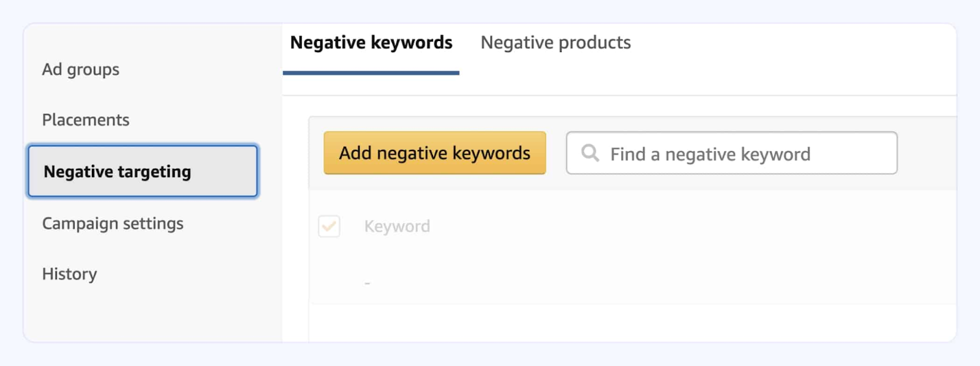Click the blue underline below Negative keywords

371,73
